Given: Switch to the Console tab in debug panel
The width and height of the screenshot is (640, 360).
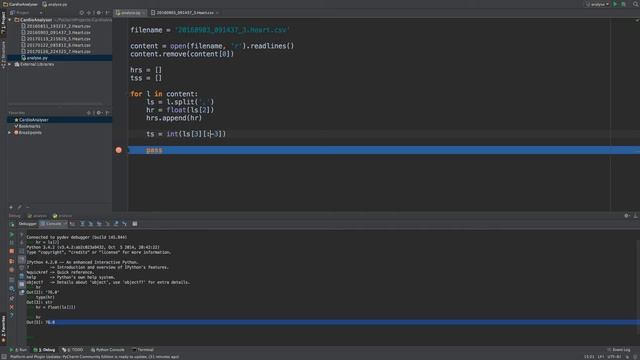Looking at the screenshot, I should [53, 224].
